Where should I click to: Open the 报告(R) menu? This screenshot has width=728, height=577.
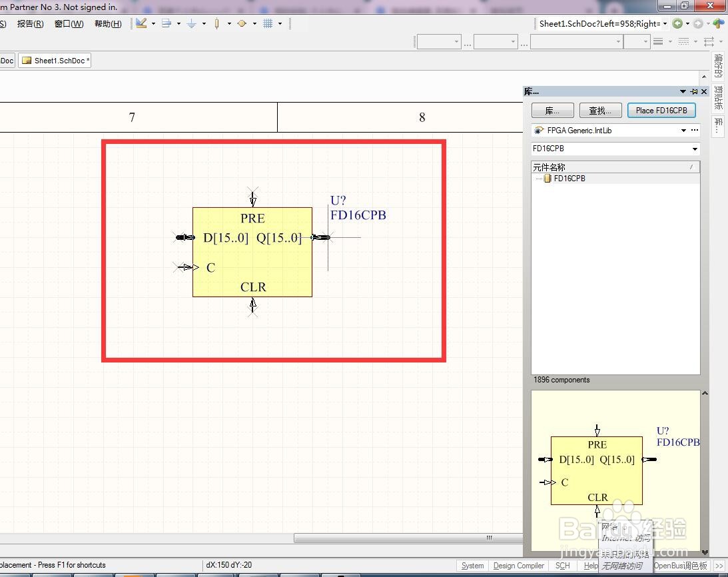(30, 24)
